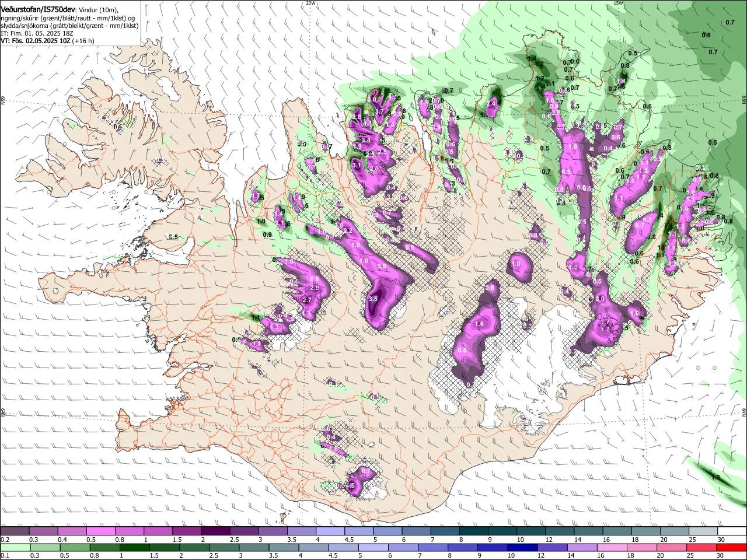Click the 'VT: Fös. 02.05.2025 10Z (+16 h)' line
Screen dimensions: 747x560
pyautogui.click(x=47, y=41)
